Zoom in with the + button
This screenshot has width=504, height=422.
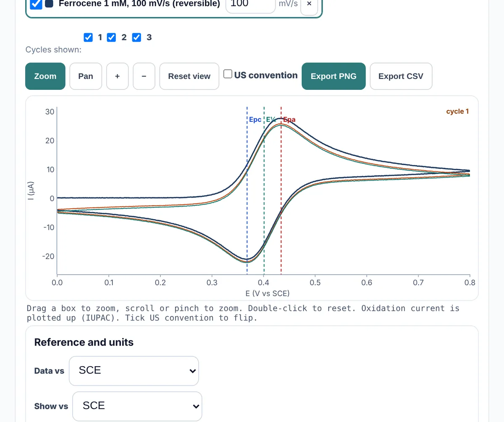[118, 76]
